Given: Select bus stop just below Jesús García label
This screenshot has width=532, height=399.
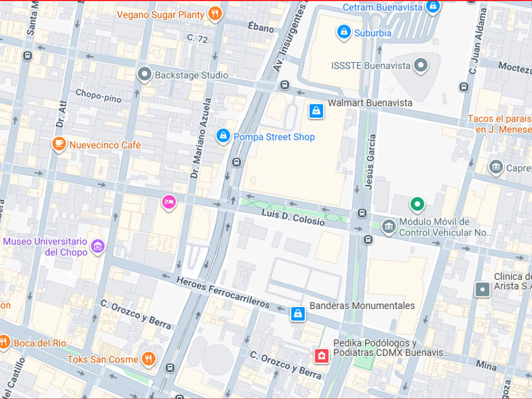Looking at the screenshot, I should click(362, 213).
